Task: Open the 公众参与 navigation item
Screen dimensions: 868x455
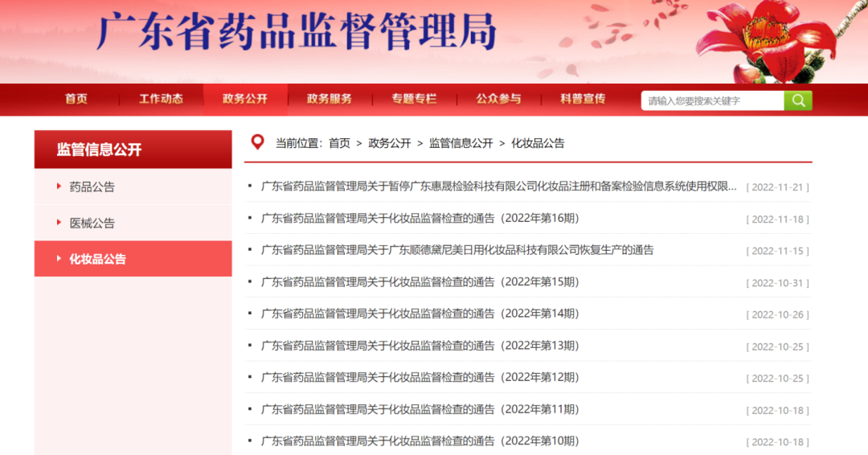Action: 498,99
